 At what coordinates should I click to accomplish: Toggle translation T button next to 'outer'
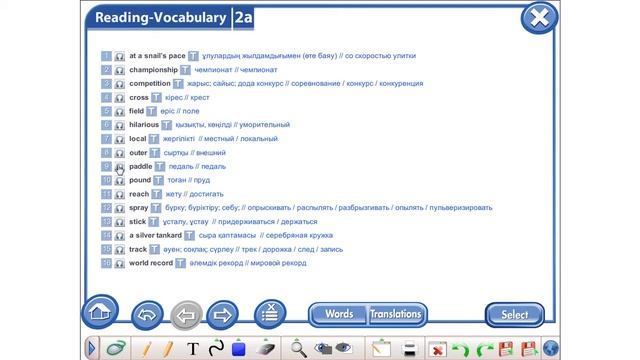(154, 153)
